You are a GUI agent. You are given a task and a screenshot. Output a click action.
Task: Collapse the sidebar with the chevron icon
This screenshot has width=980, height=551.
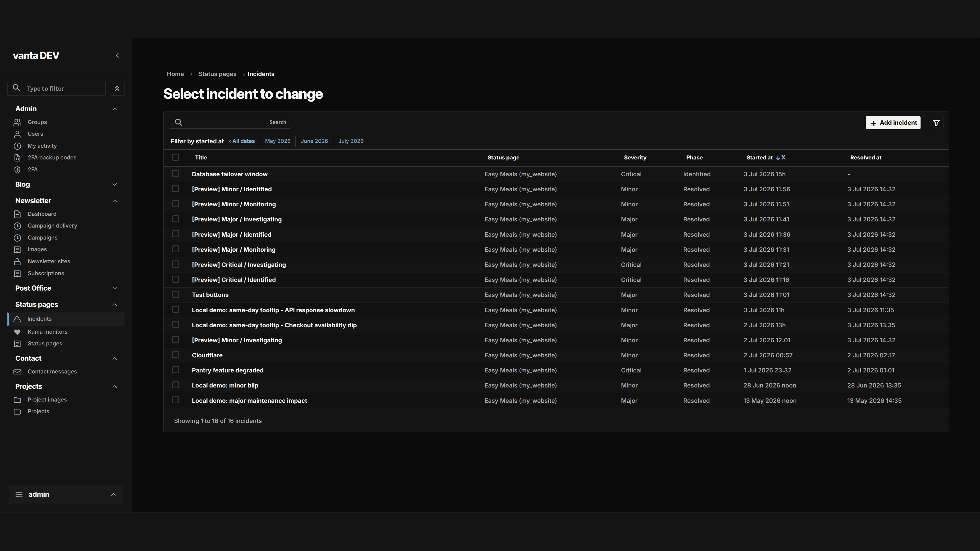[117, 56]
